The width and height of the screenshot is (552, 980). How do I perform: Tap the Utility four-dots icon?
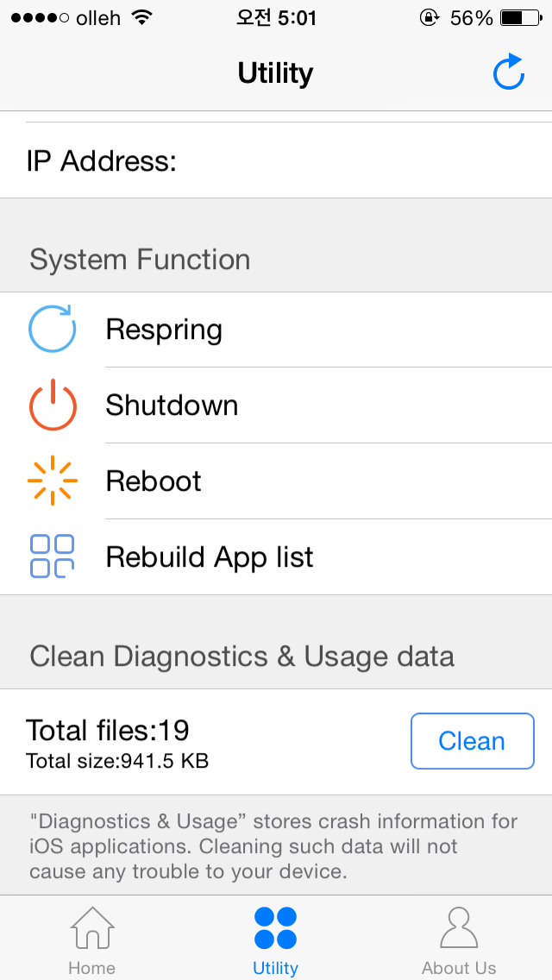(x=275, y=928)
